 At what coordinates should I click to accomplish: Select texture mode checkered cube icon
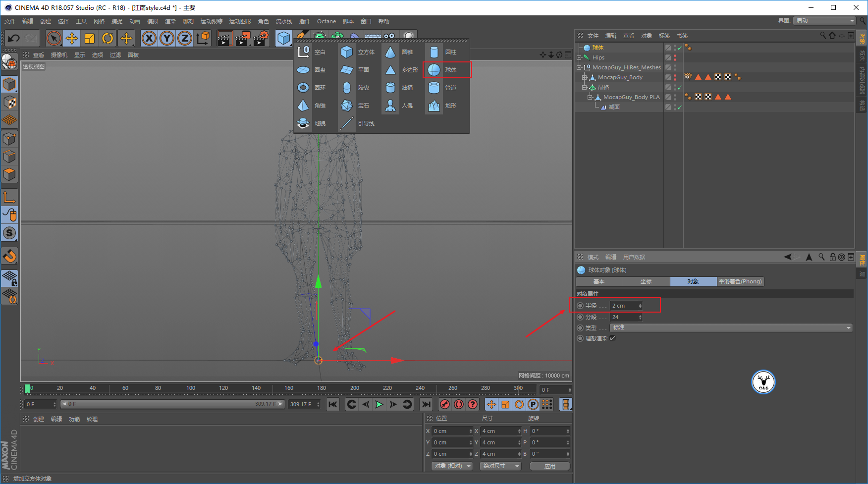[9, 103]
